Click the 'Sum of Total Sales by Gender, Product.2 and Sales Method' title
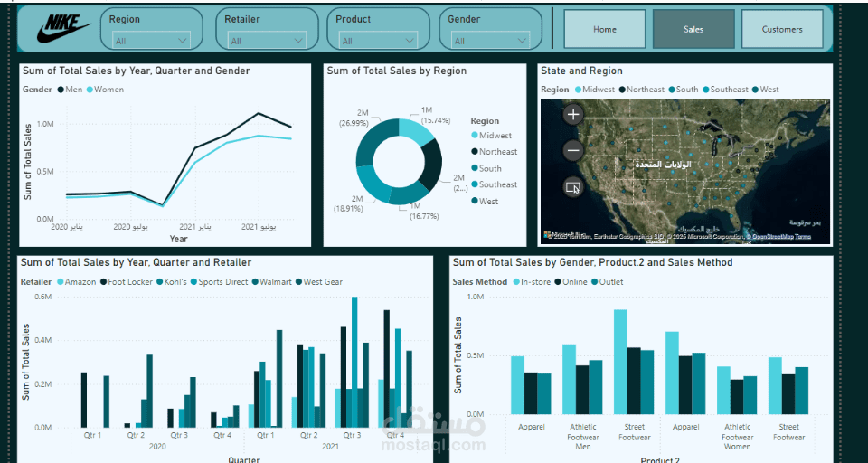868x463 pixels. click(593, 262)
